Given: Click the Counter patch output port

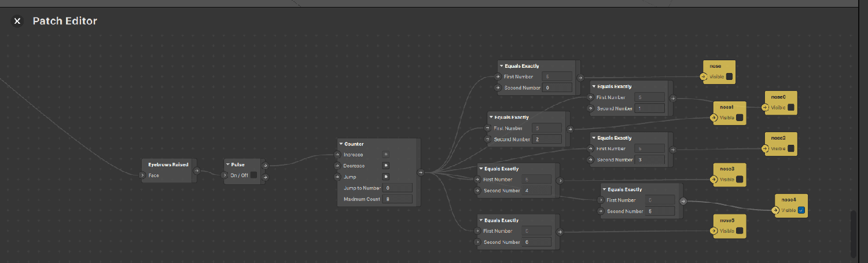Looking at the screenshot, I should [x=421, y=172].
